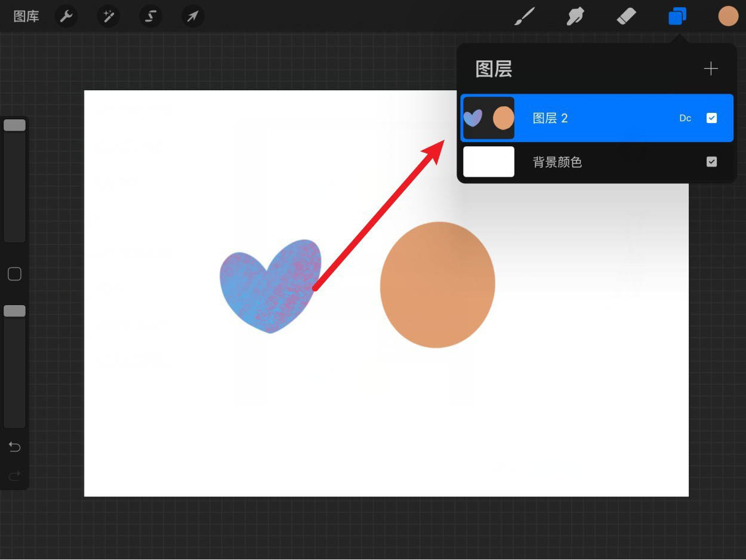Tap the square modify button in sidebar
The height and width of the screenshot is (560, 746).
point(14,274)
